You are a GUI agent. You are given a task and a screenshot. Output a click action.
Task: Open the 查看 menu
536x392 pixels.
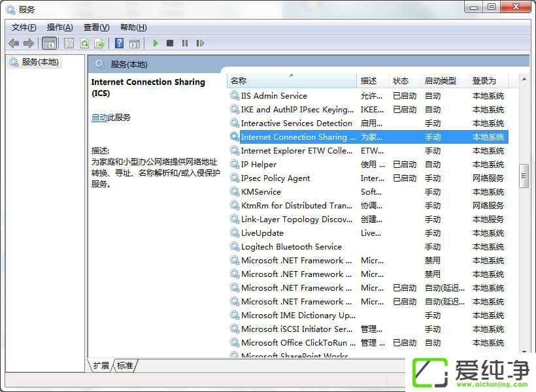(x=95, y=27)
